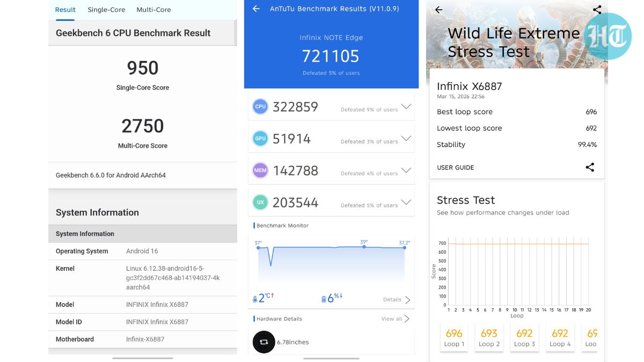Open the USER GUIDE link
Screen dimensions: 644x362
tap(455, 167)
